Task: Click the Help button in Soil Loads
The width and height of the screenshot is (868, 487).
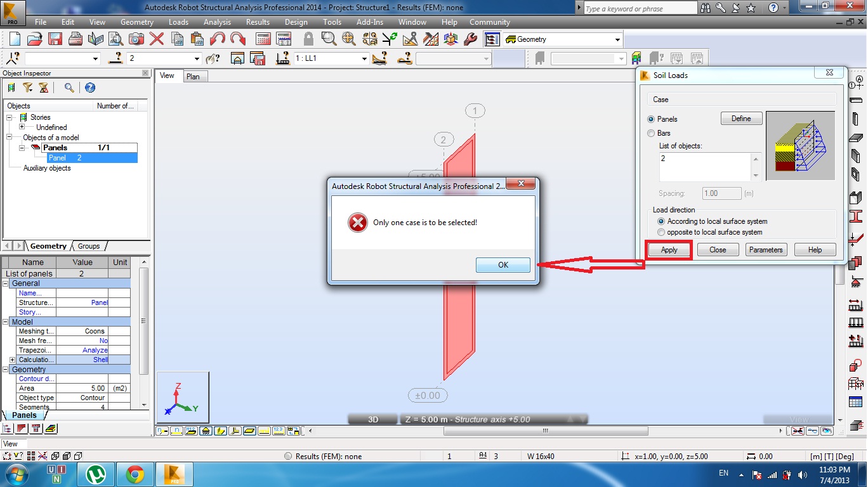Action: tap(815, 250)
